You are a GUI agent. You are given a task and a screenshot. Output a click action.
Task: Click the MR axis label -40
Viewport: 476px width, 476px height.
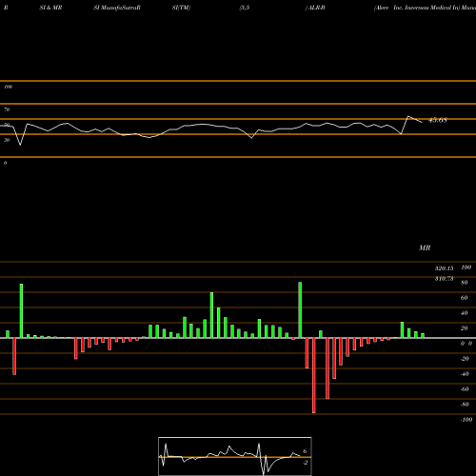click(x=465, y=374)
